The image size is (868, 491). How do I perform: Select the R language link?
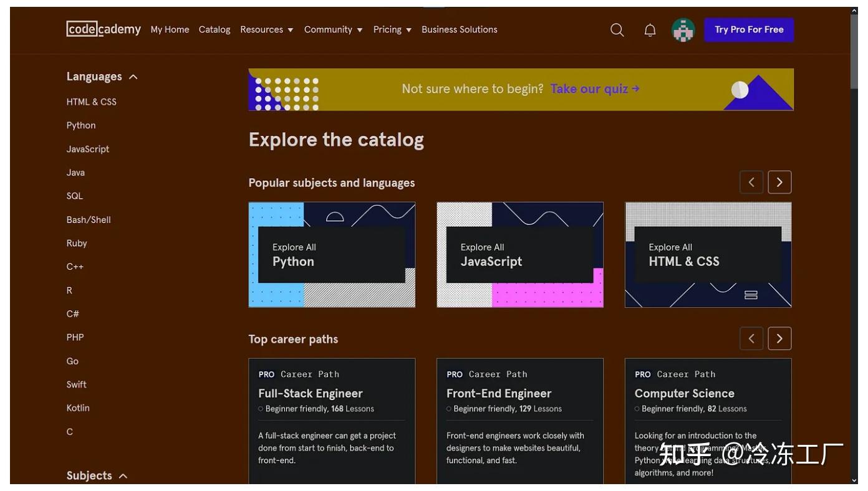[69, 290]
